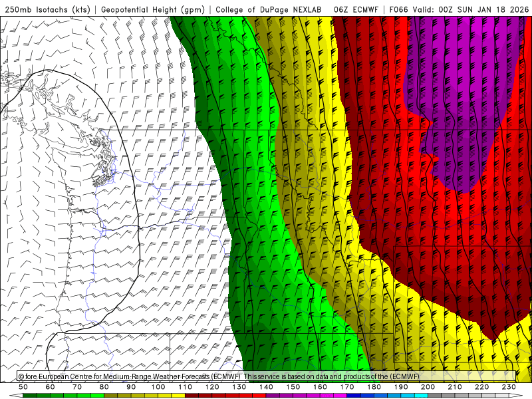Viewport: 532px width, 399px height.
Task: Click the 230 value on the color scale
Action: pyautogui.click(x=509, y=387)
